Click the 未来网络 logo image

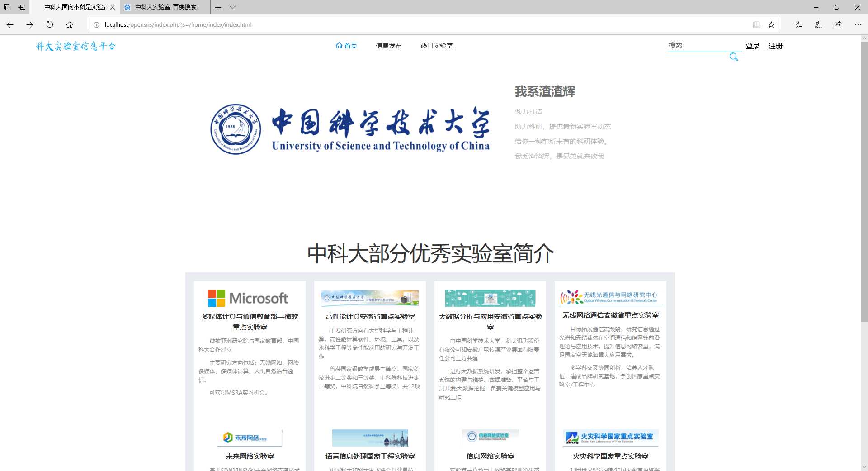[250, 438]
